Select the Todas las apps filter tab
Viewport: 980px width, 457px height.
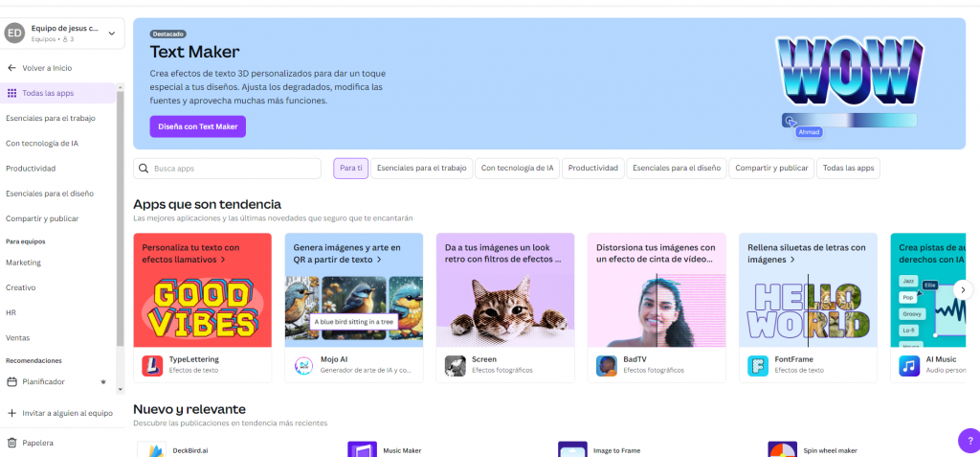pyautogui.click(x=848, y=169)
